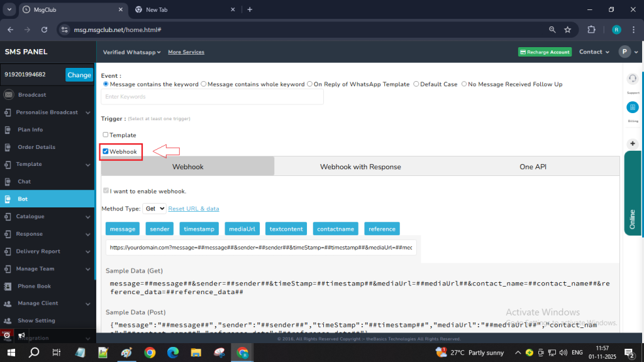Expand the Verified Whatsapp dropdown
The image size is (644, 362).
coord(131,52)
